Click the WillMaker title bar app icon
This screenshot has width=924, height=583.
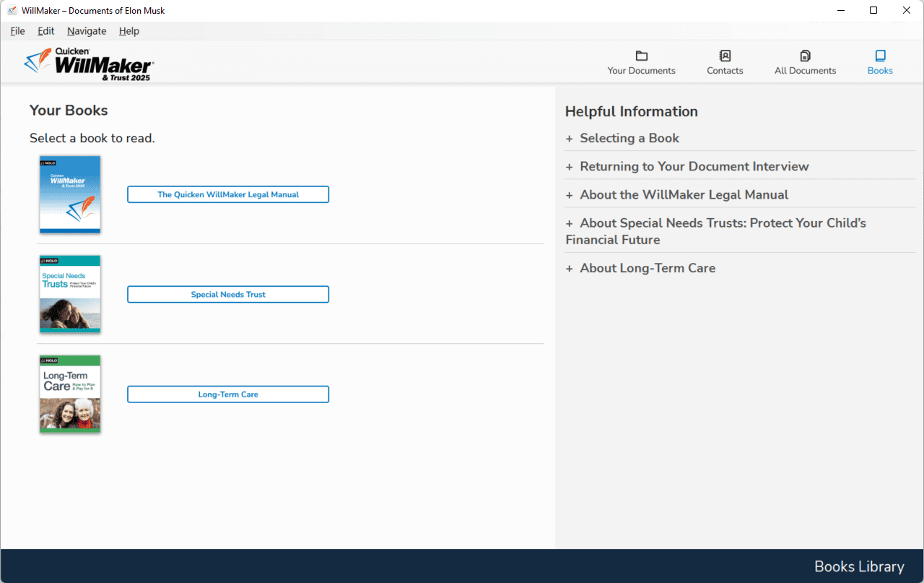point(12,11)
